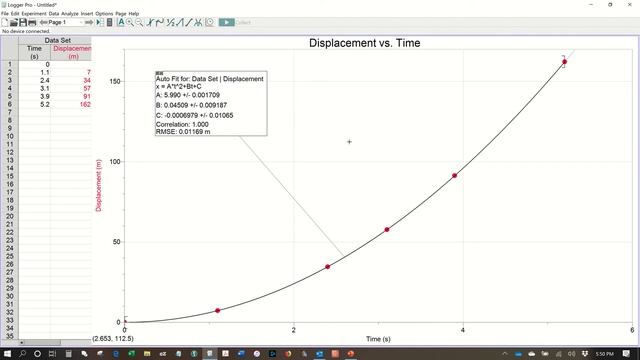Screen dimensions: 640x360
Task: Click the data point at 162 m
Action: pos(564,62)
